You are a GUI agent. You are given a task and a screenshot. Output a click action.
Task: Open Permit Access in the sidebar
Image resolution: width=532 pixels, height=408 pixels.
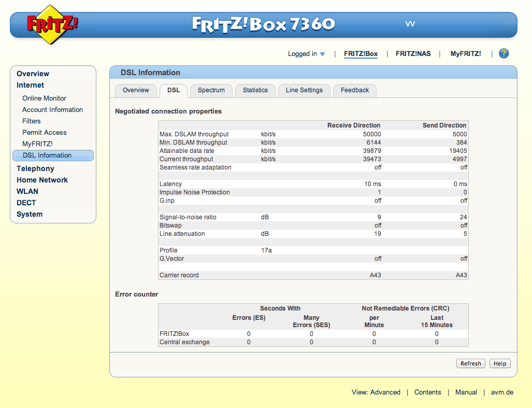point(44,132)
